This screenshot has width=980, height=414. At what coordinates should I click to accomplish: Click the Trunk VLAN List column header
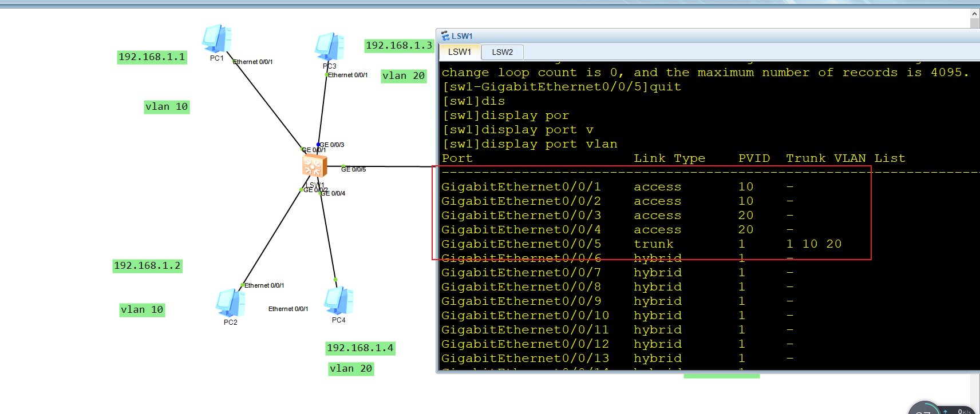[845, 158]
